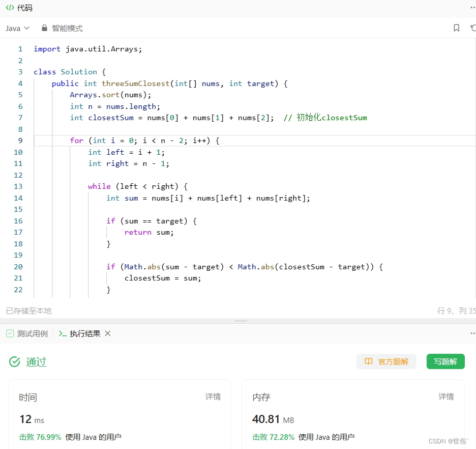
Task: Click the int right = n - 1; line
Action: pos(129,164)
